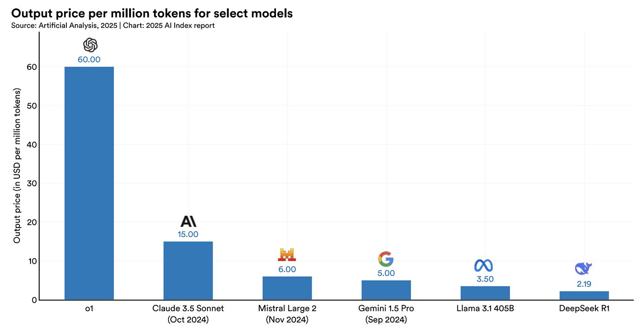
Task: Click the OpenAI logo above the o1 bar
Action: [90, 45]
